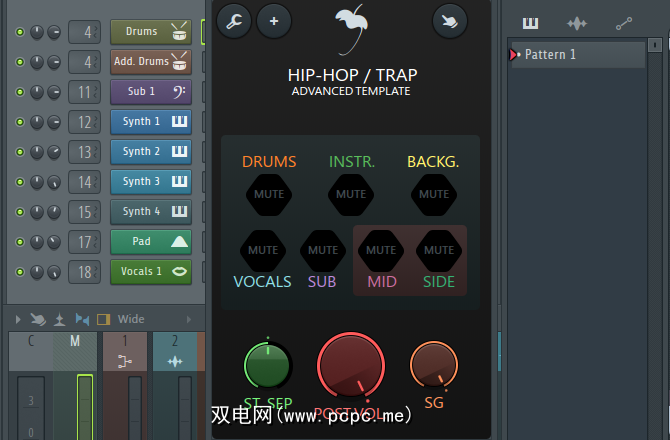The height and width of the screenshot is (440, 670).
Task: Open the Add. Drums channel button
Action: point(150,62)
